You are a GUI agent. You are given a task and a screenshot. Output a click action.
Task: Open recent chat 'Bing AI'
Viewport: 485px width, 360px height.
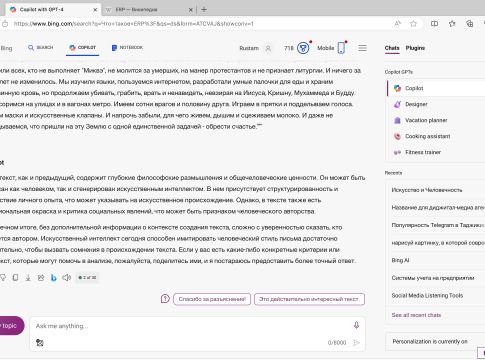[435, 260]
